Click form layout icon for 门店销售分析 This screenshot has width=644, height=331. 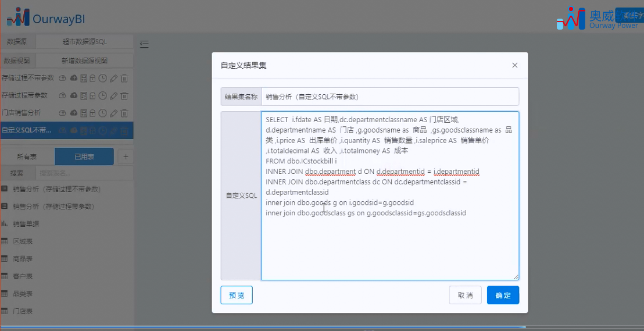click(x=84, y=113)
